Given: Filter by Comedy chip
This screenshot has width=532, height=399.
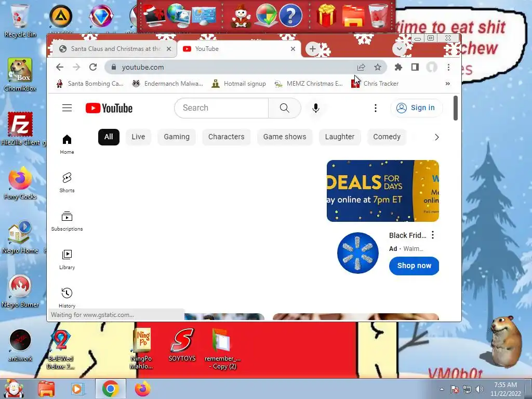Looking at the screenshot, I should (x=387, y=137).
